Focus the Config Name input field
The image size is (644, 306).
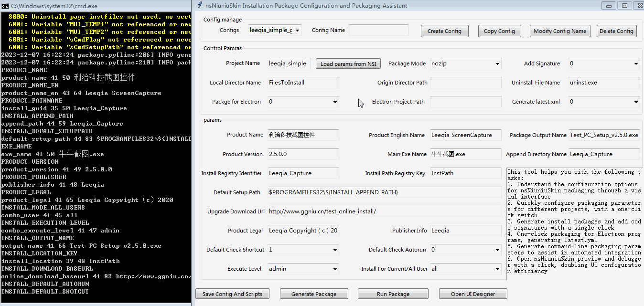pyautogui.click(x=378, y=30)
